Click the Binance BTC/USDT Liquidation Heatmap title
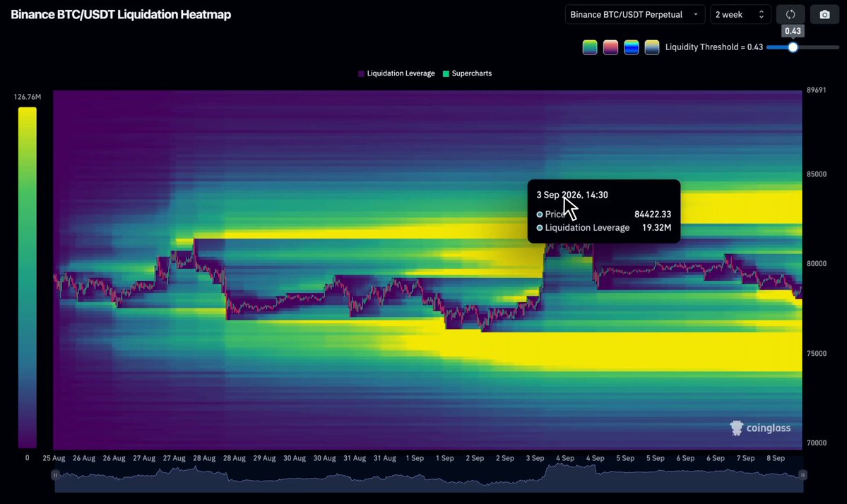Image resolution: width=847 pixels, height=504 pixels. tap(121, 15)
